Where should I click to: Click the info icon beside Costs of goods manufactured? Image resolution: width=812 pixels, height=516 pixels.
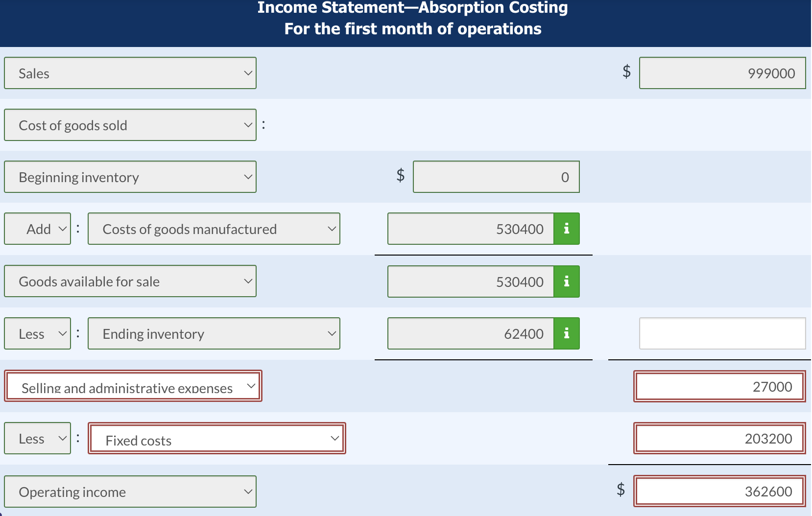(567, 228)
